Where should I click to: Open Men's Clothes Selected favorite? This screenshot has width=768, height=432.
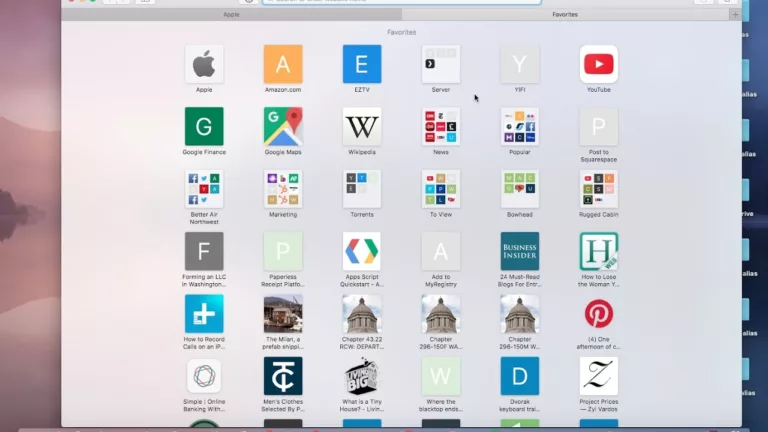pos(283,376)
